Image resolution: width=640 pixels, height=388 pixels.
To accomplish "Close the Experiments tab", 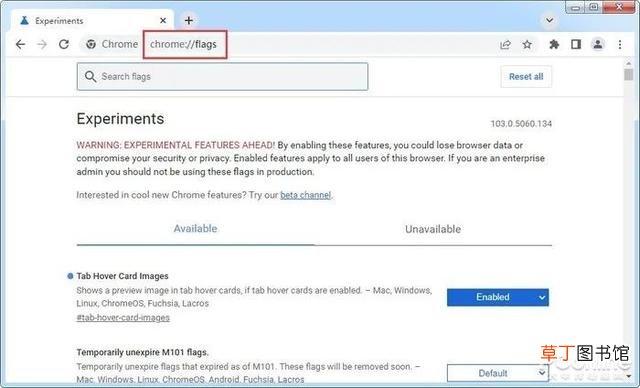I will [163, 20].
